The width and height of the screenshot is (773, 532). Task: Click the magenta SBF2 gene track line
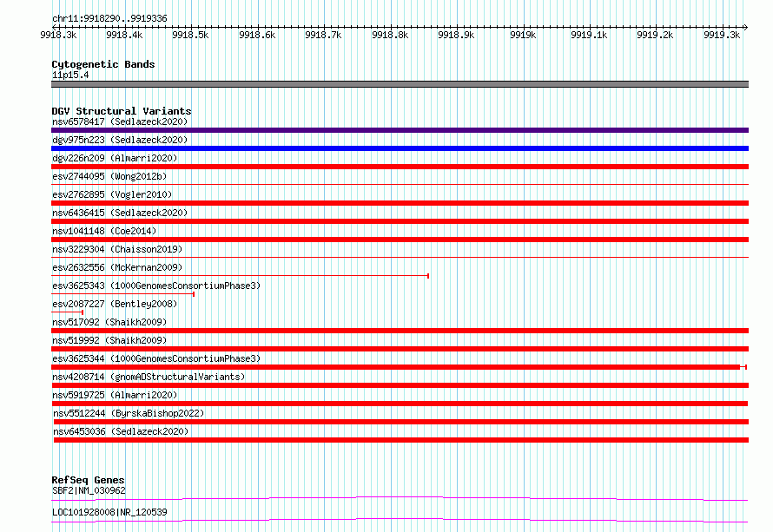400,498
